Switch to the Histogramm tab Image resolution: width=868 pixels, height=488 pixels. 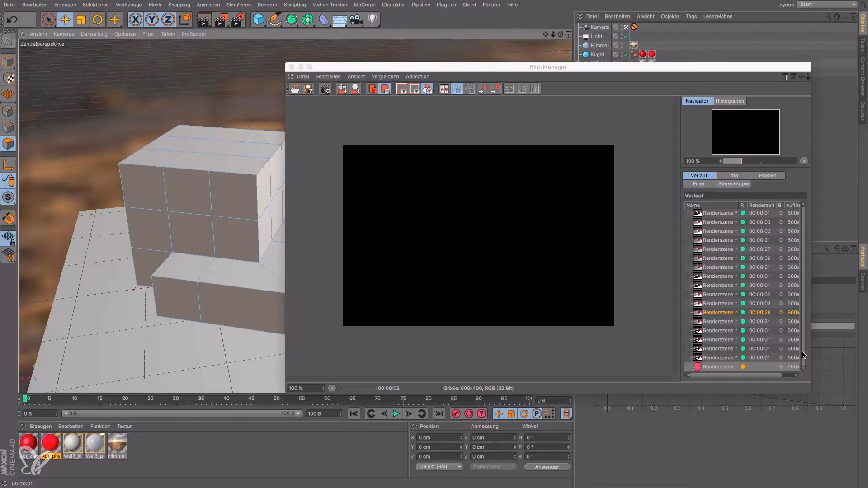pyautogui.click(x=730, y=101)
